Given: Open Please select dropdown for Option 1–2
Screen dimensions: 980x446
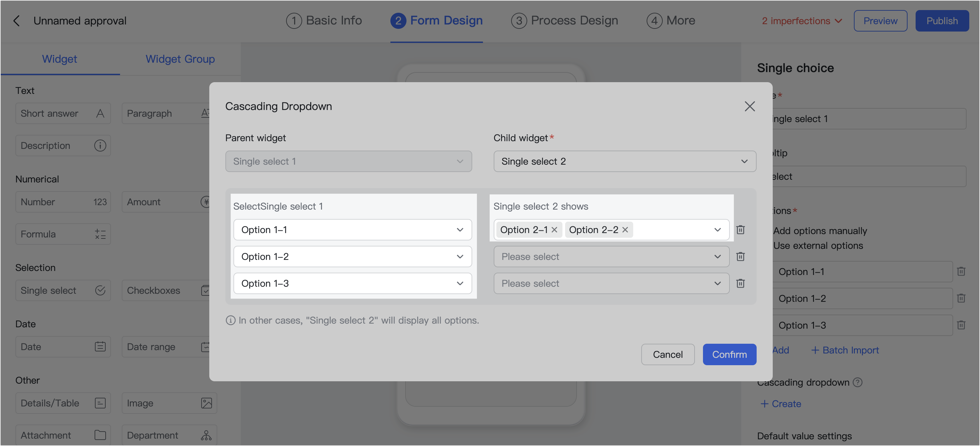Looking at the screenshot, I should [x=611, y=257].
